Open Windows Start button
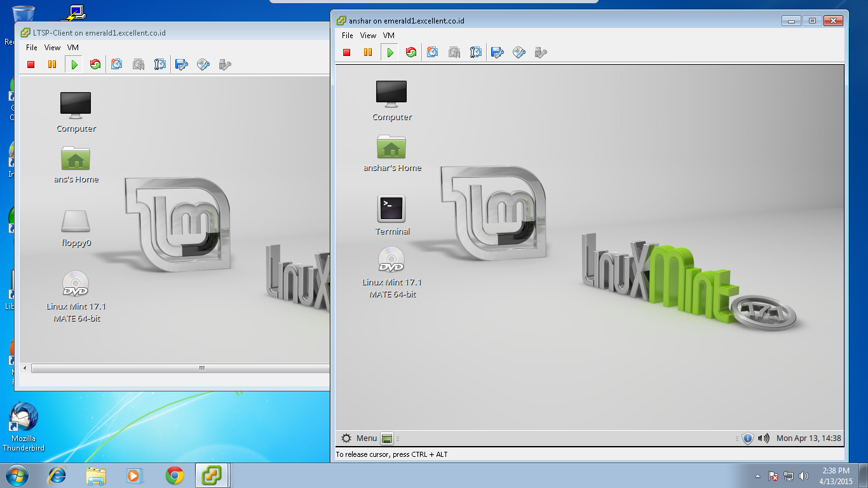The height and width of the screenshot is (488, 868). pyautogui.click(x=17, y=475)
